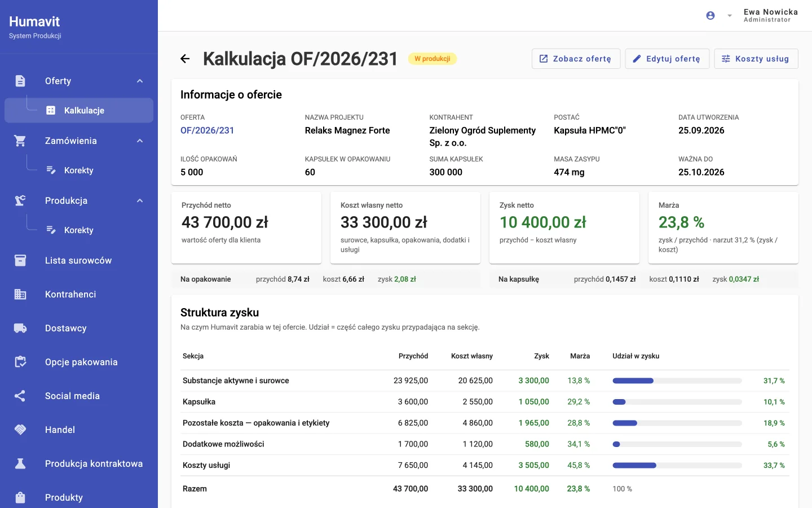This screenshot has width=812, height=508.
Task: Collapse the Zamówienia sidebar section chevron
Action: (140, 141)
